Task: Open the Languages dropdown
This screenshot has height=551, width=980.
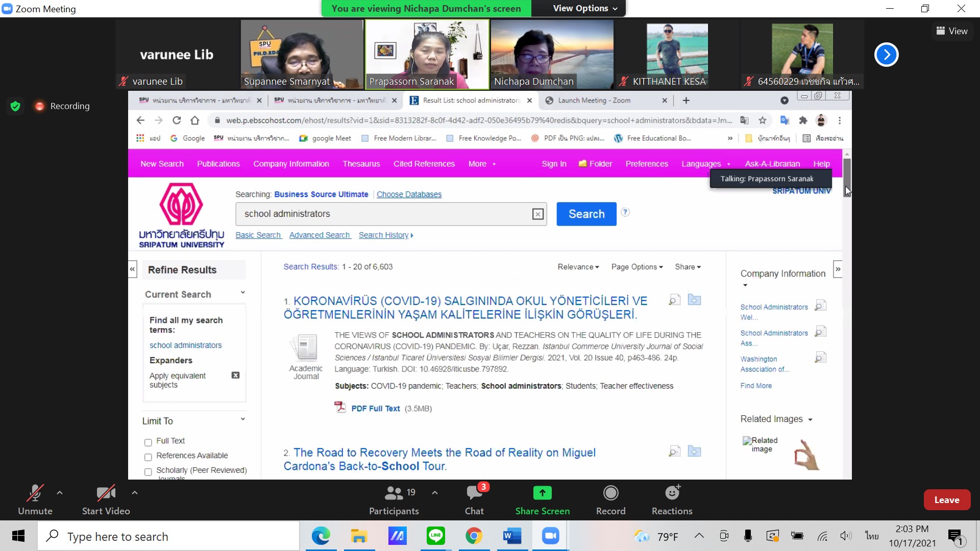Action: [706, 164]
